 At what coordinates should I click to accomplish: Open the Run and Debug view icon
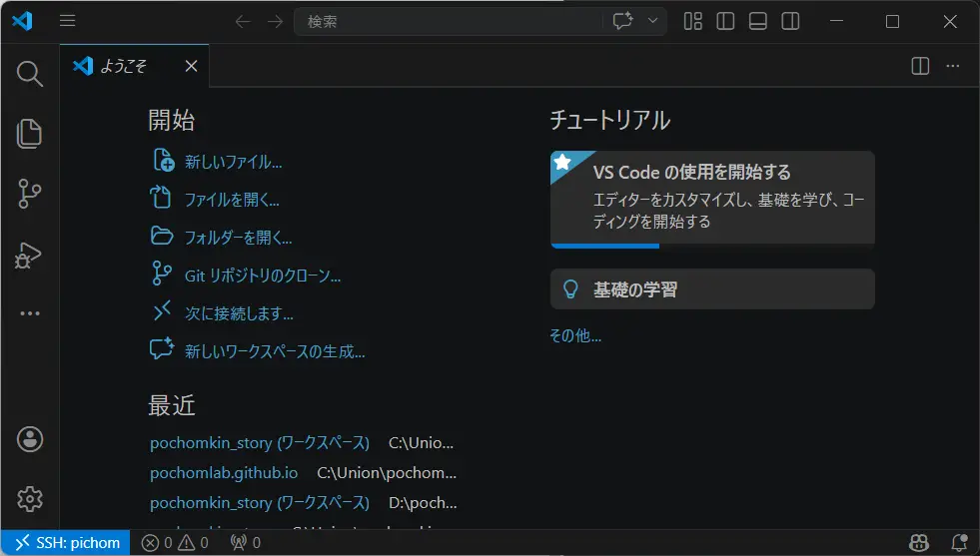tap(28, 255)
